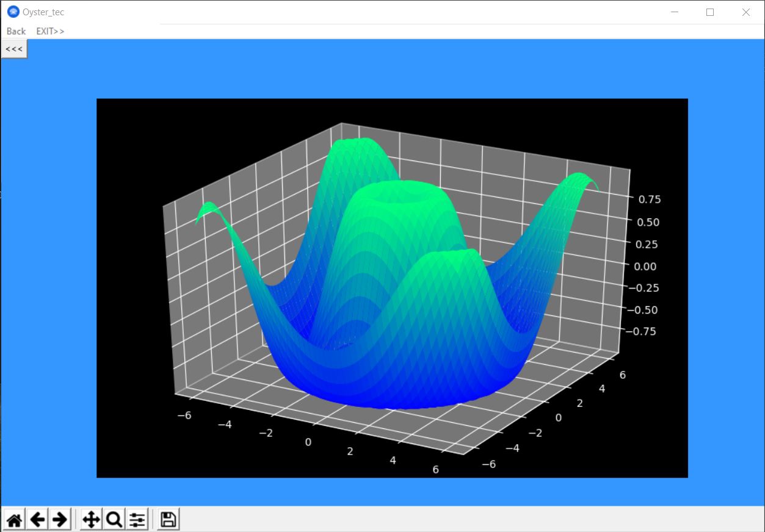Click the 3D surface plot canvas
765x532 pixels.
[392, 288]
